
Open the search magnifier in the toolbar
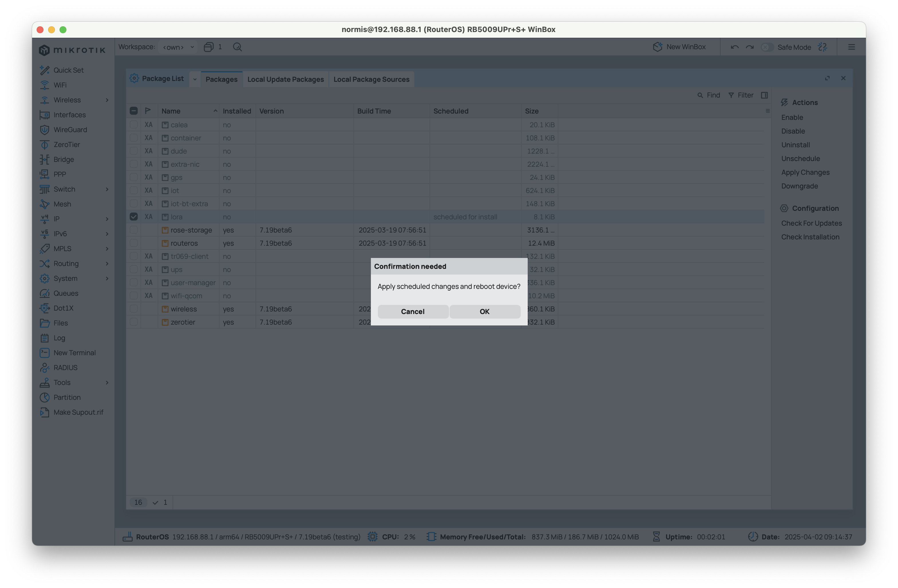[237, 47]
